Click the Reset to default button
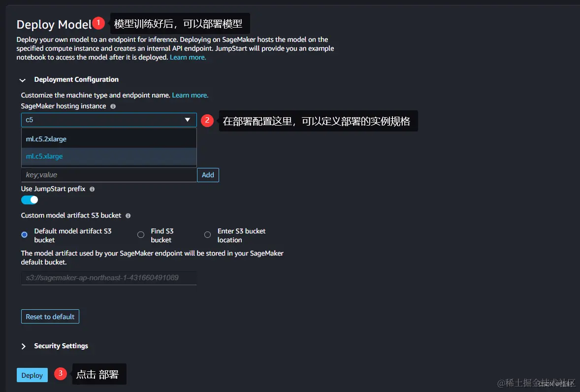This screenshot has height=392, width=580. point(50,317)
